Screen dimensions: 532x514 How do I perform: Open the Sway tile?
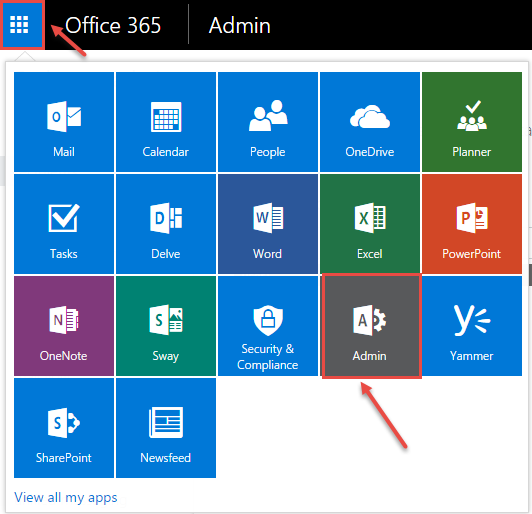tap(166, 326)
